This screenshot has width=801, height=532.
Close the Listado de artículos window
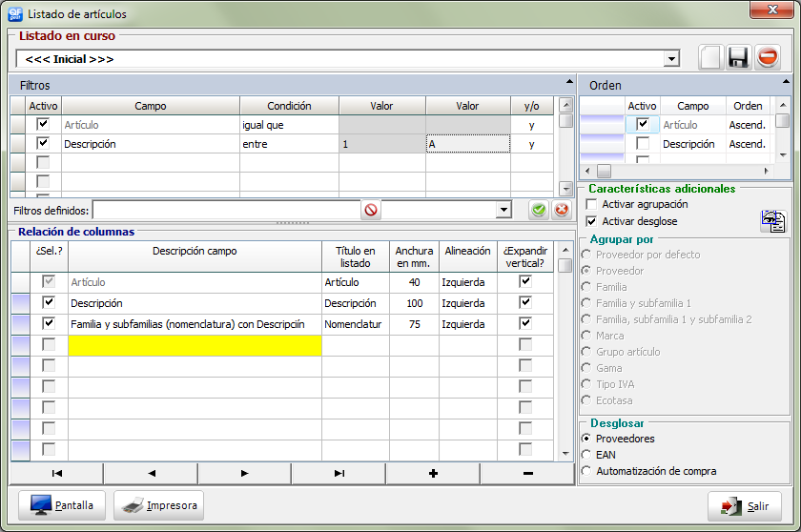coord(772,10)
